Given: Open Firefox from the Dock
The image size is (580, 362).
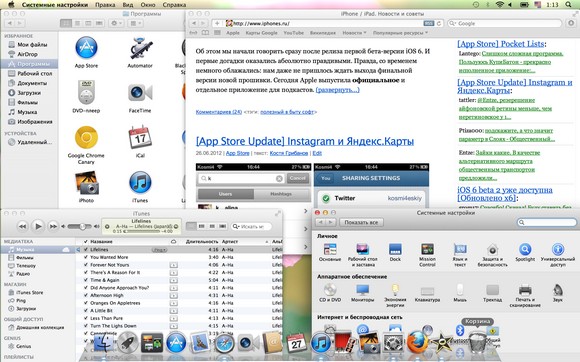Looking at the screenshot, I should [x=417, y=342].
